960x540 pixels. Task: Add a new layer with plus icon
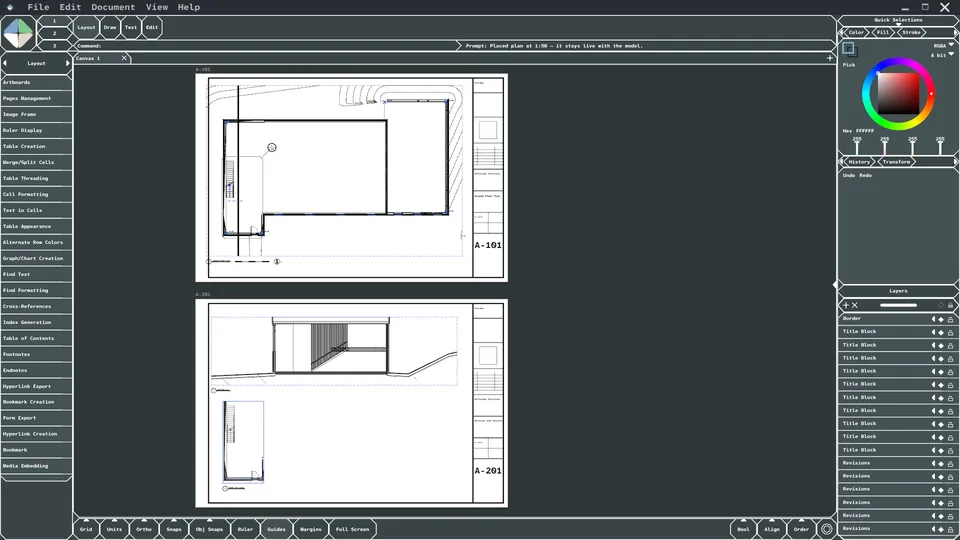coord(846,305)
